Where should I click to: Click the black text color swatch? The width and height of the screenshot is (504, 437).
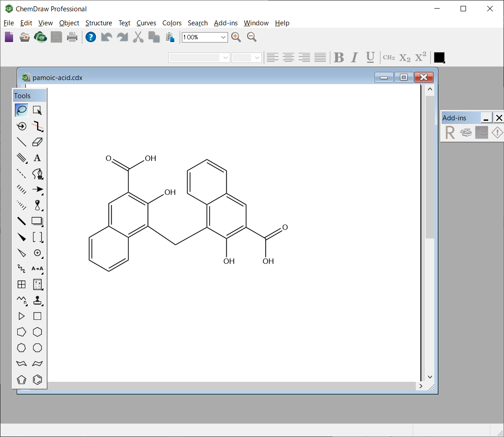click(x=438, y=57)
